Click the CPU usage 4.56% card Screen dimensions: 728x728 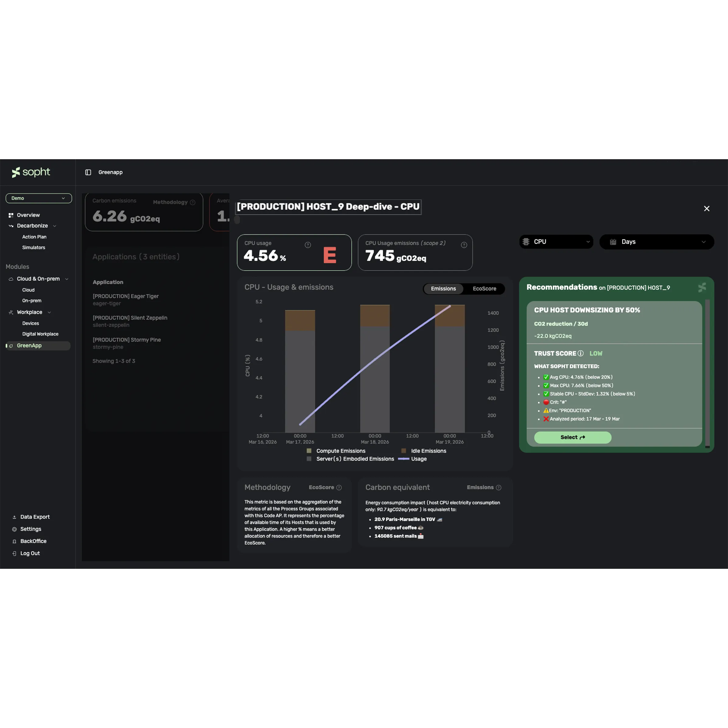click(294, 253)
